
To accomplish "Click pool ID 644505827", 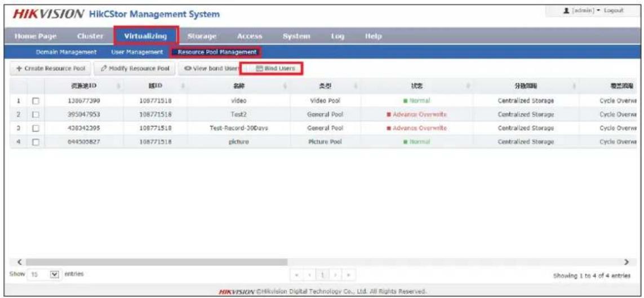I will point(83,142).
